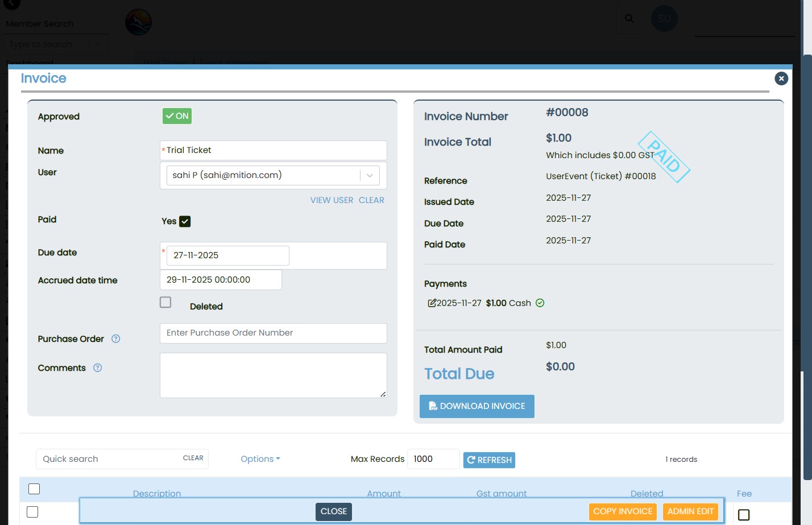The image size is (812, 525).
Task: Open the User dropdown arrow
Action: [x=370, y=176]
